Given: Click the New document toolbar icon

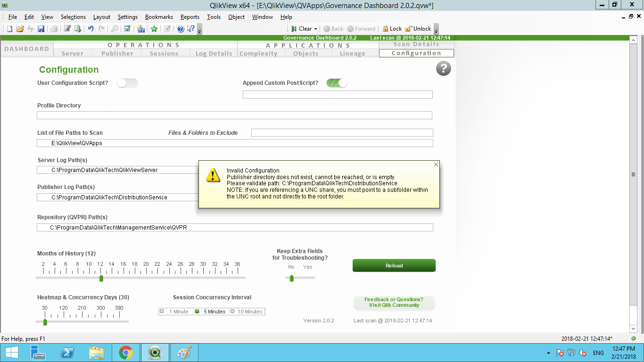Looking at the screenshot, I should (x=9, y=29).
